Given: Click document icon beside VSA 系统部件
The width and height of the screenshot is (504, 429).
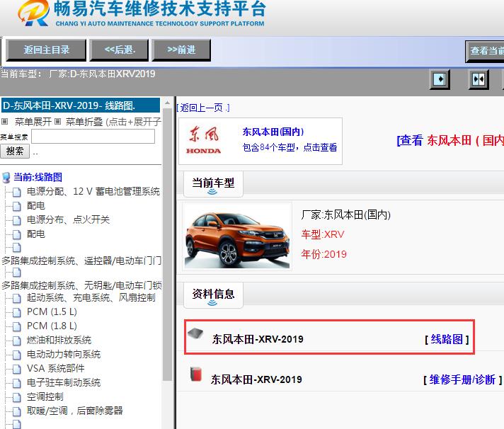Looking at the screenshot, I should tap(17, 369).
